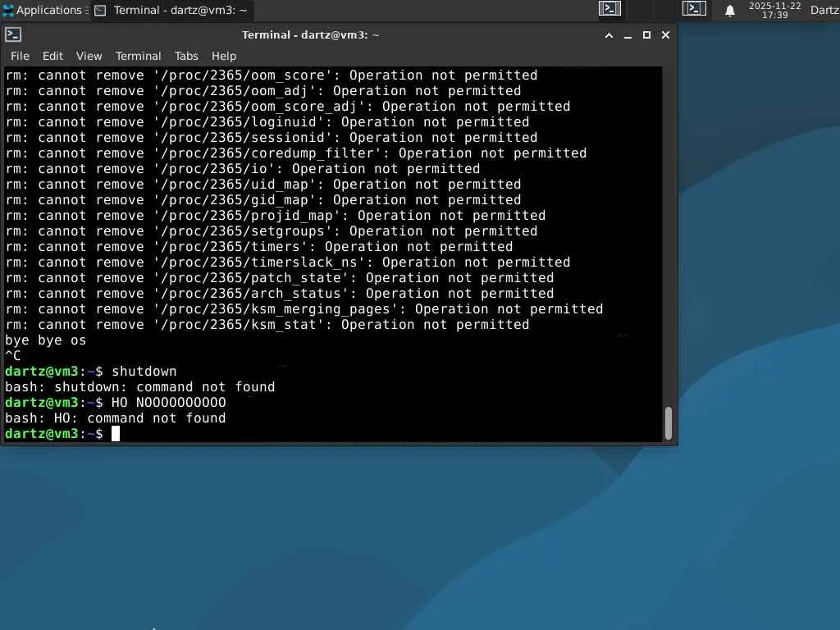Click the '/proc/2365/gid_map' error line

[263, 200]
